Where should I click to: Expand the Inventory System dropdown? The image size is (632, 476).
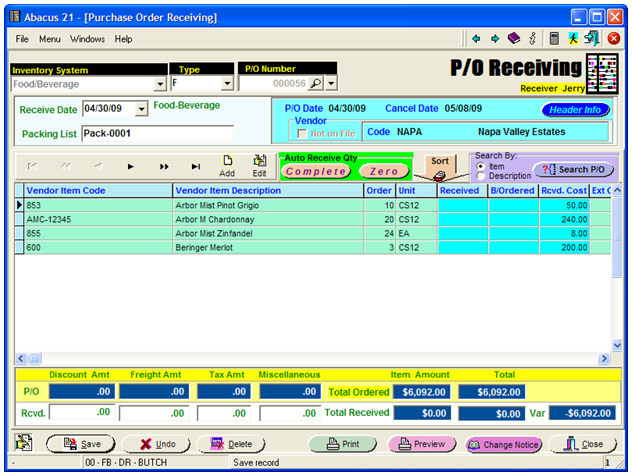160,84
